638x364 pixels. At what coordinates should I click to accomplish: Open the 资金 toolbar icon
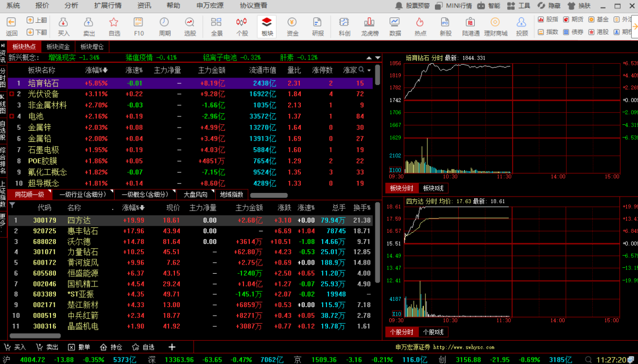click(292, 26)
